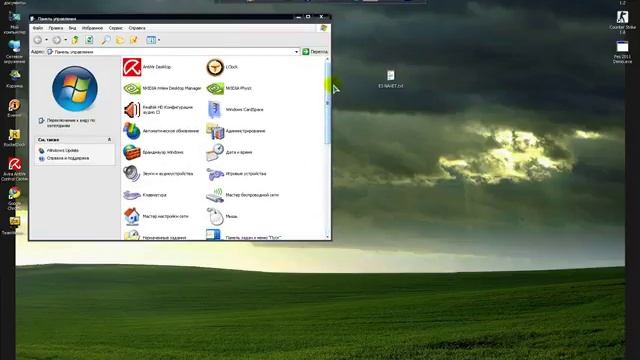Click the Forward toolbar button
Screen dimensions: 640x360
(x=57, y=40)
